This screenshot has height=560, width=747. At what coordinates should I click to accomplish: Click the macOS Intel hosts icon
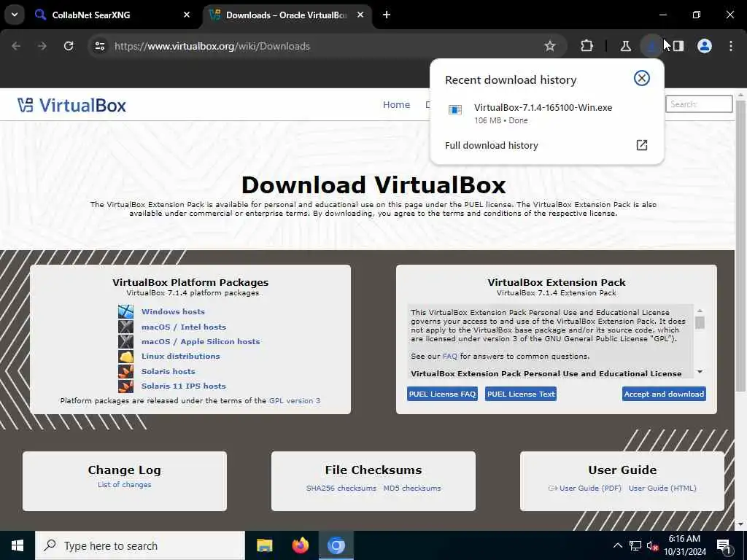[x=125, y=327]
